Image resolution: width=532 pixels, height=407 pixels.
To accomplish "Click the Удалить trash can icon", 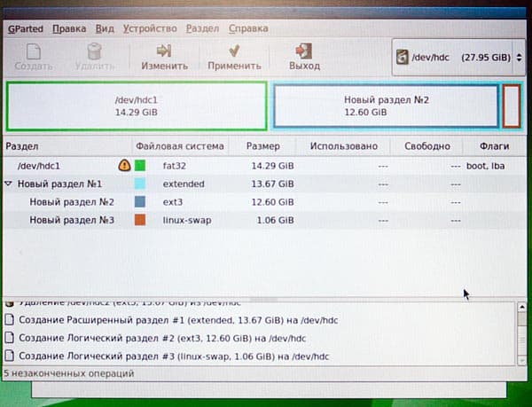I will (x=94, y=51).
